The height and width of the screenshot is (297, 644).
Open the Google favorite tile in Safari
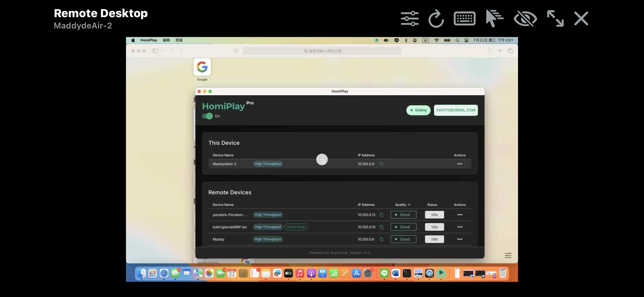202,67
